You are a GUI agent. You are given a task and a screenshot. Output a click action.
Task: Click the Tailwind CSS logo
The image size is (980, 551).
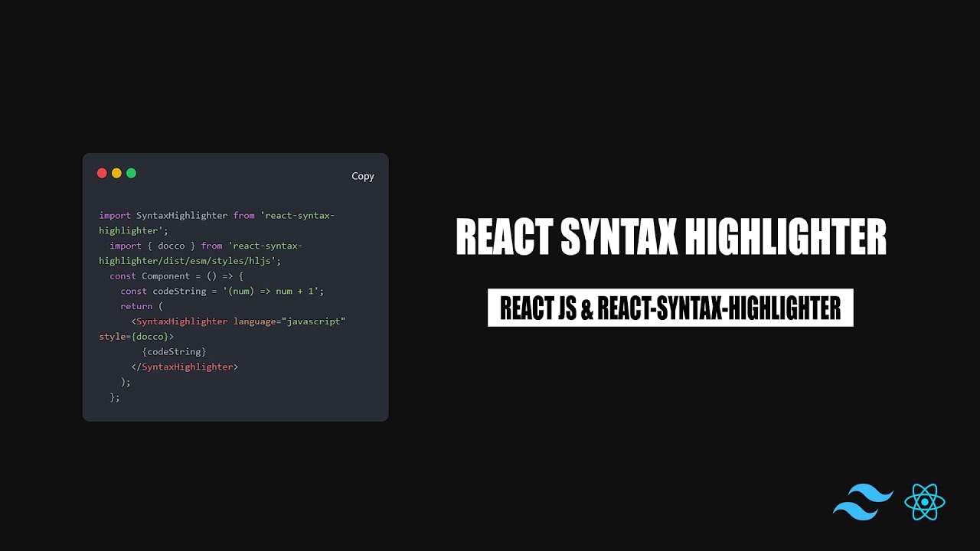click(863, 502)
